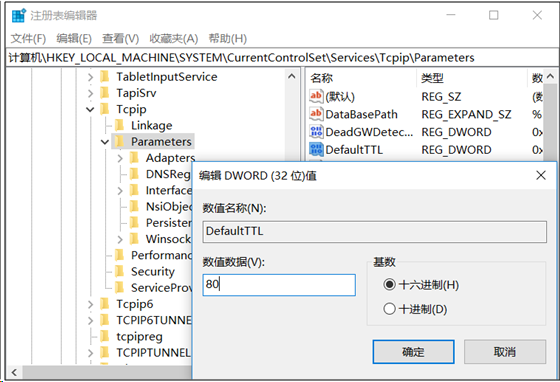The image size is (560, 382).
Task: Select the 十六进制(H) hexadecimal radio button
Action: (x=389, y=285)
